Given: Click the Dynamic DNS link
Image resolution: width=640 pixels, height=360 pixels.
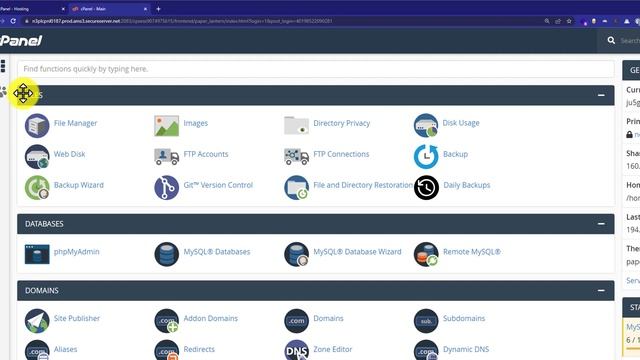Looking at the screenshot, I should pos(466,349).
